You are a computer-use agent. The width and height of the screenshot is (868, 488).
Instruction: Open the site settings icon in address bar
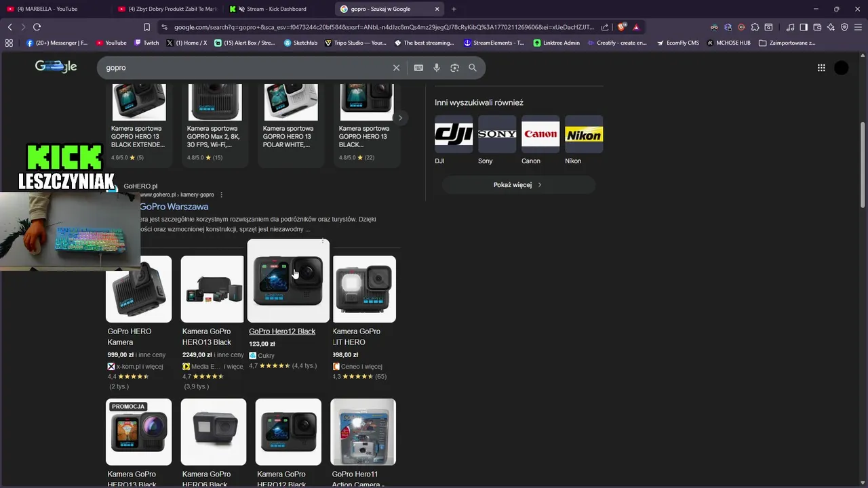click(x=164, y=27)
